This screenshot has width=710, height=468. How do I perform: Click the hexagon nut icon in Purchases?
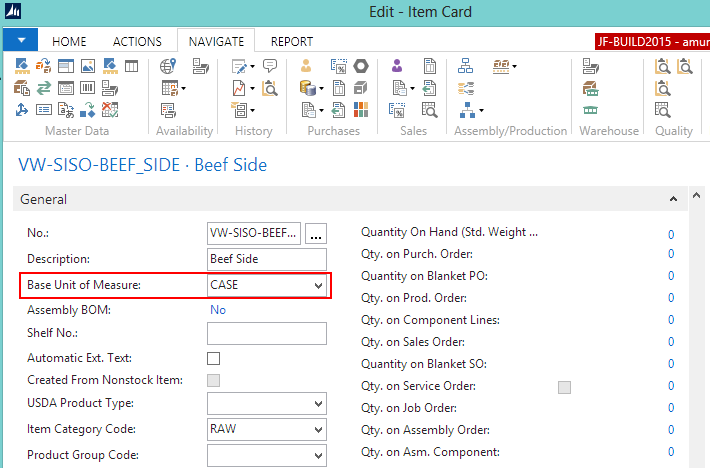pos(360,66)
